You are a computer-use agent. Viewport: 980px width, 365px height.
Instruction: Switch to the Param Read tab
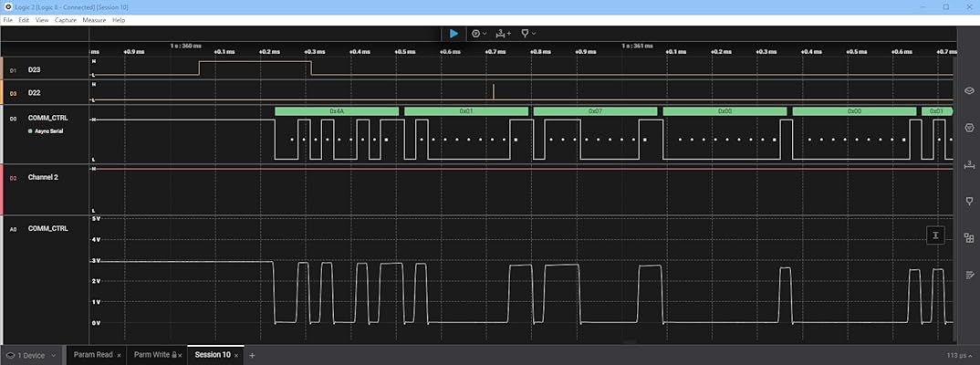(x=92, y=355)
